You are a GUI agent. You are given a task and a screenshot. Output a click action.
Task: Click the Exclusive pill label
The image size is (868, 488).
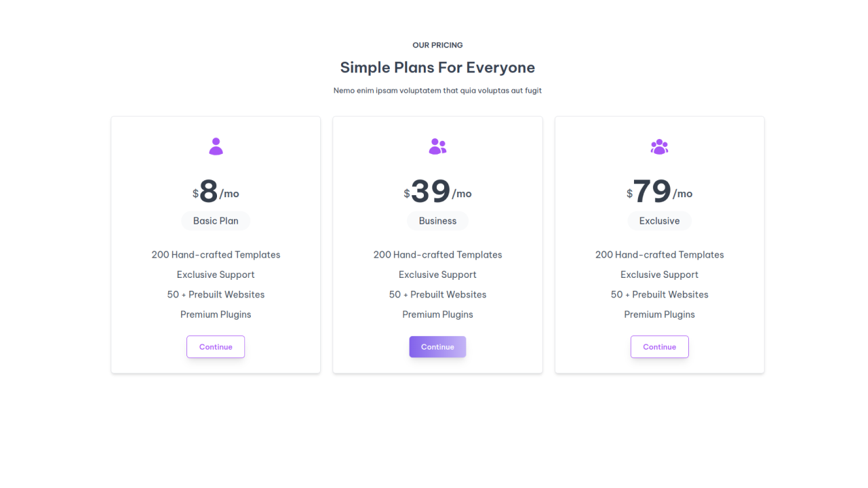(659, 220)
